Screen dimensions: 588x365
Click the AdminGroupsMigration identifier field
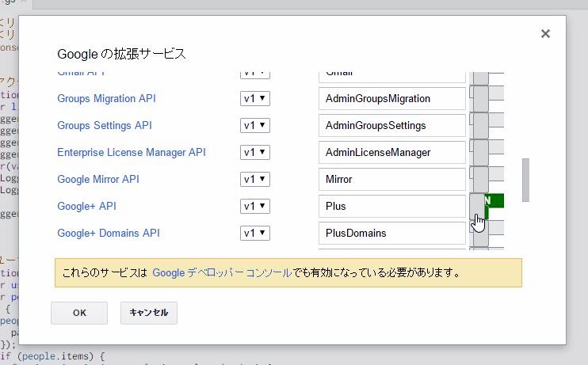click(391, 99)
